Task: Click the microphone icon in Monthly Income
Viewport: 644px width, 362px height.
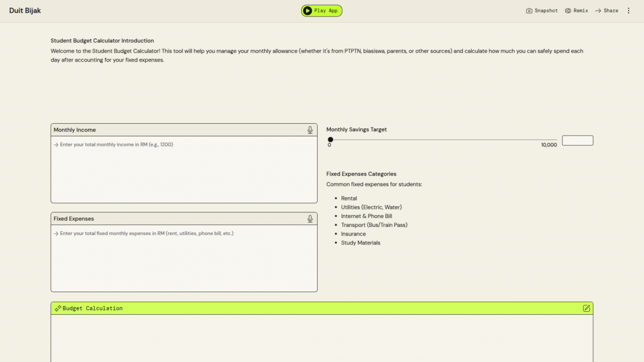Action: click(310, 130)
